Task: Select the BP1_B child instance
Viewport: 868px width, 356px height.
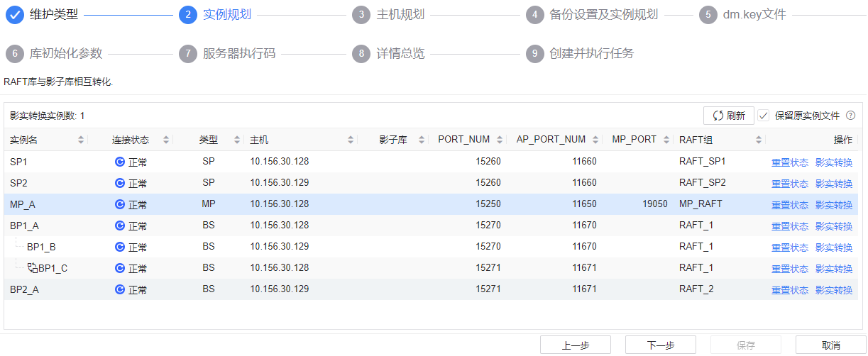Action: click(41, 247)
